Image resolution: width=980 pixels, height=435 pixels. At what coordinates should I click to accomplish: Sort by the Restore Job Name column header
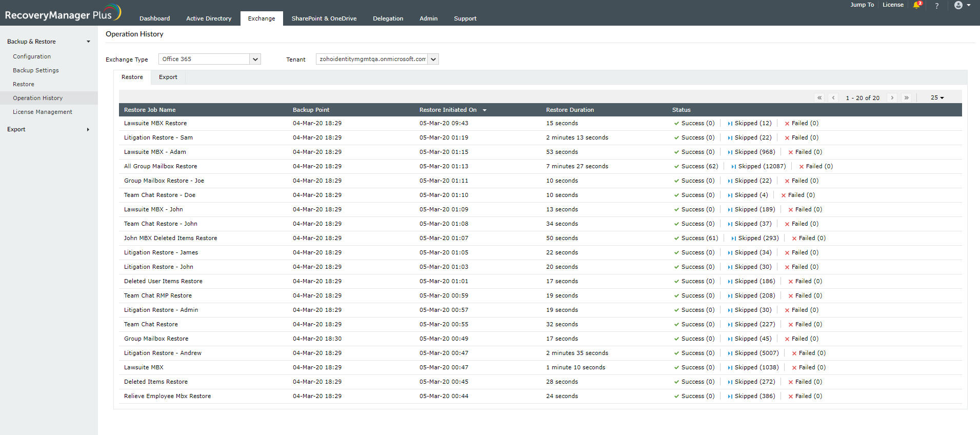(x=150, y=110)
